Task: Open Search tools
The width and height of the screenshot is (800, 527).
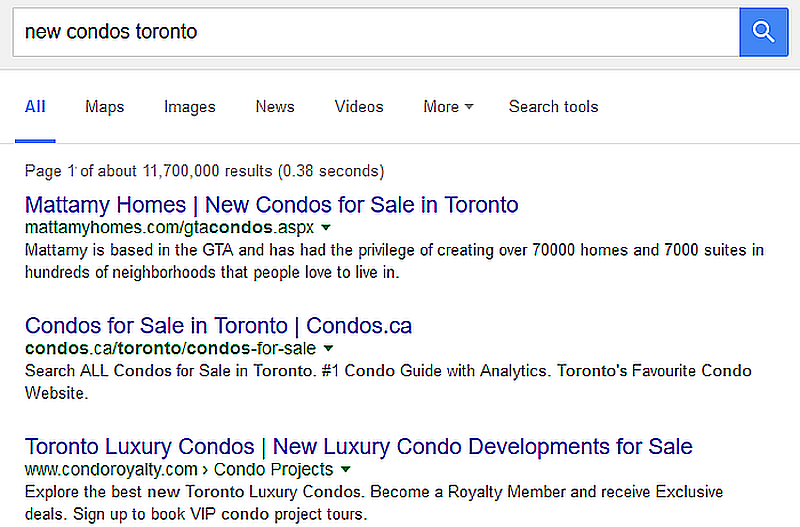Action: pyautogui.click(x=554, y=107)
